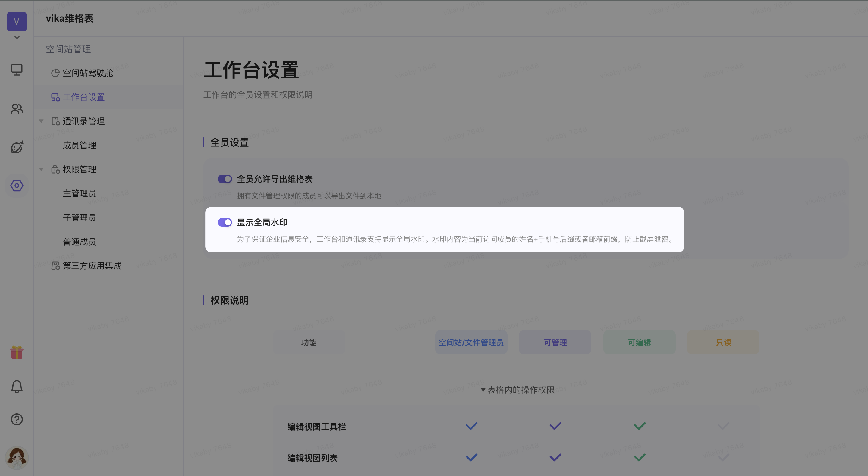Open the notification bell
868x476 pixels.
coord(17,387)
